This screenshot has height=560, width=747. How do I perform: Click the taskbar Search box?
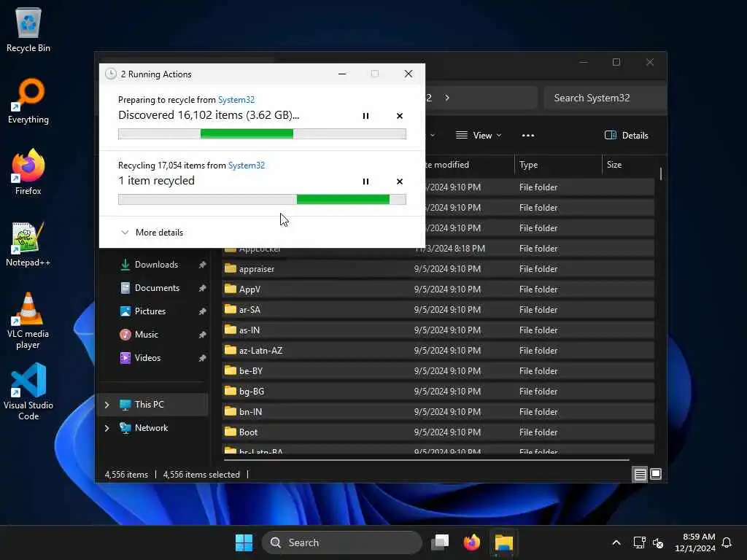point(342,542)
